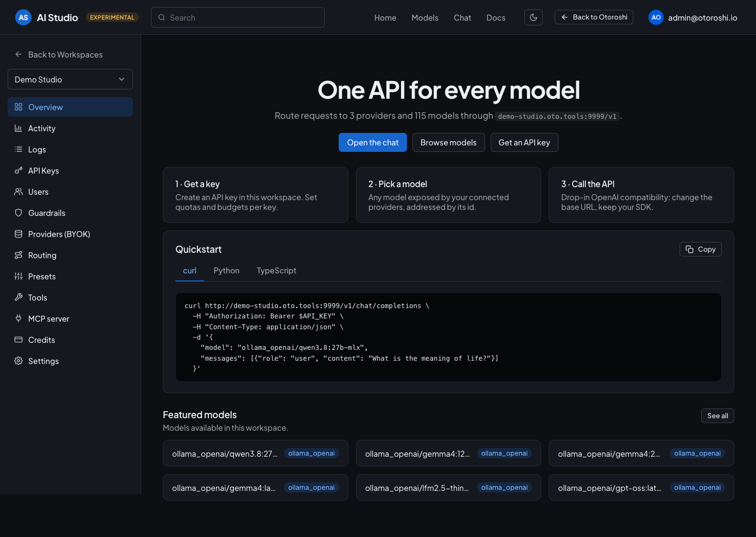Click the Routing icon in sidebar

pos(18,255)
